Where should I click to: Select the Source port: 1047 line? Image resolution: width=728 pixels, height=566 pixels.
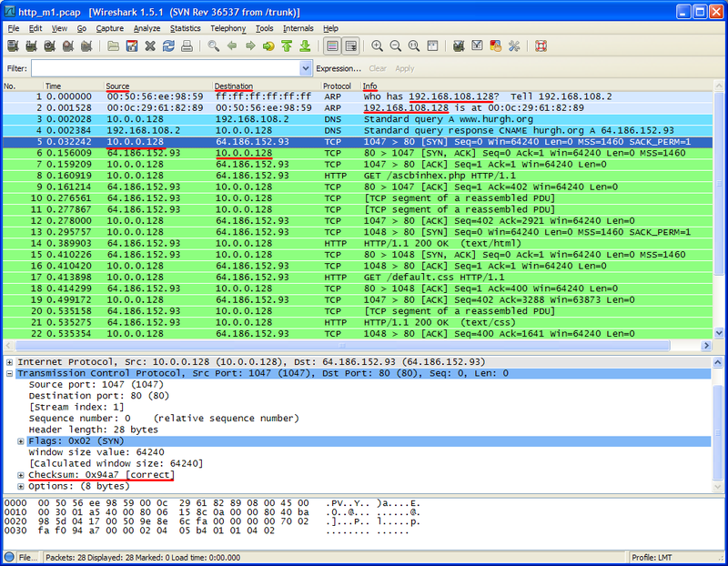pos(96,384)
